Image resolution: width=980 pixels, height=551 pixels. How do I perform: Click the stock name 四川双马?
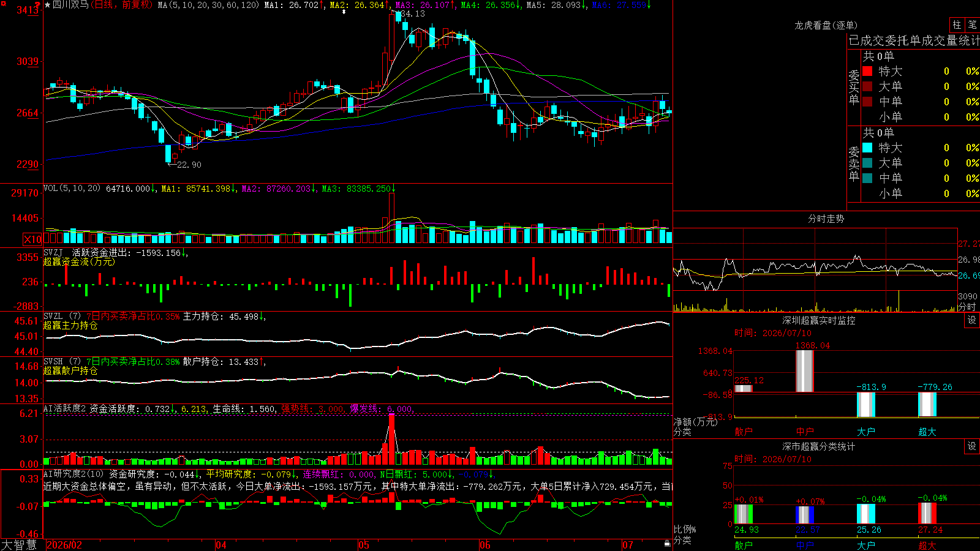pos(70,5)
